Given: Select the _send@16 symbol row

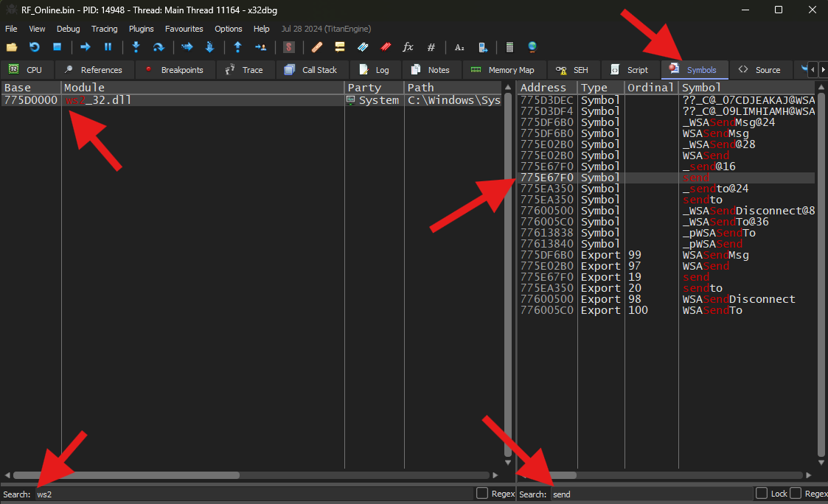Looking at the screenshot, I should coord(667,167).
